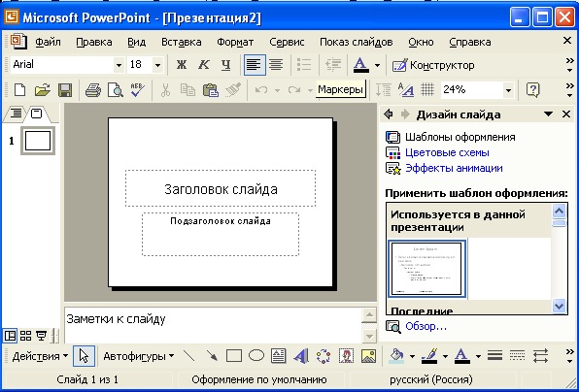The height and width of the screenshot is (392, 579).
Task: Paste from clipboard
Action: 211,89
